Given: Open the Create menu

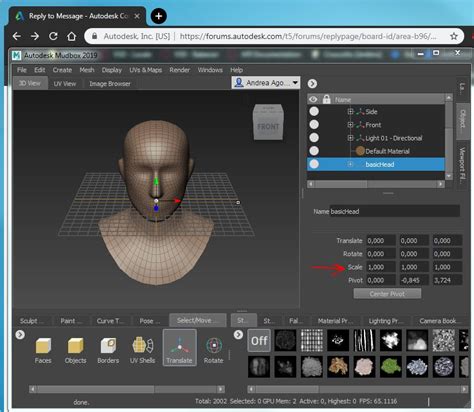Looking at the screenshot, I should point(62,70).
